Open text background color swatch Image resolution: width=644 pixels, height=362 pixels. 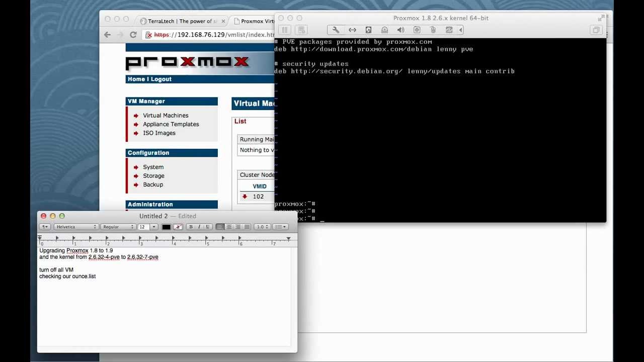pos(178,227)
